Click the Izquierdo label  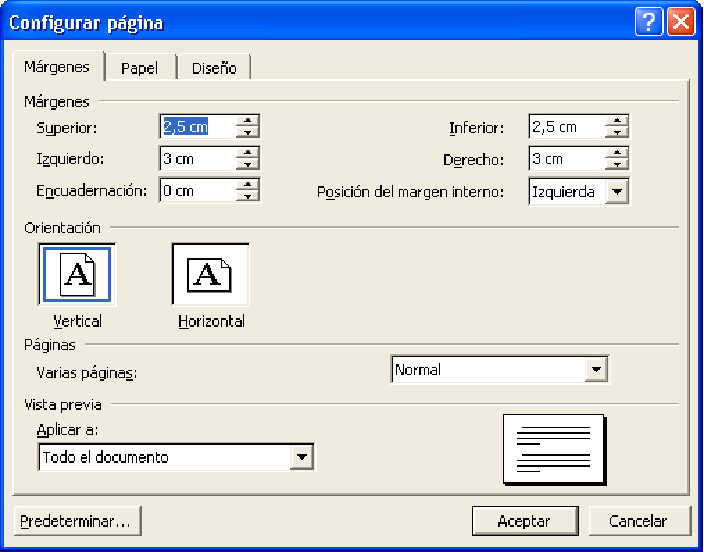tap(70, 159)
